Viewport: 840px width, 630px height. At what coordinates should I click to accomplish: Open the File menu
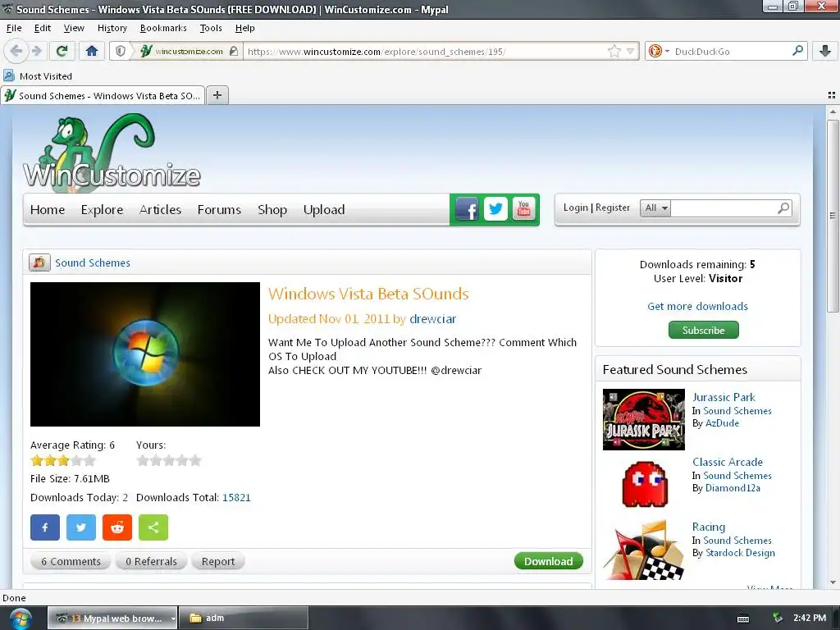pyautogui.click(x=14, y=28)
